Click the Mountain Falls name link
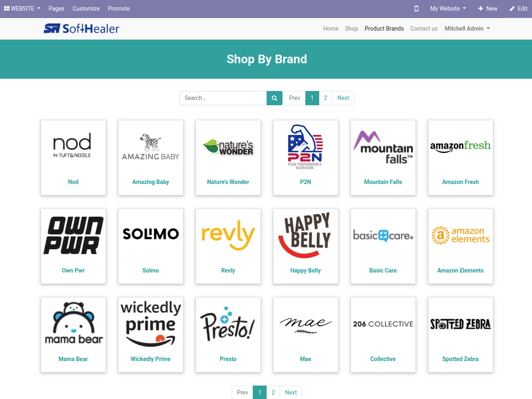This screenshot has width=532, height=399. 383,182
